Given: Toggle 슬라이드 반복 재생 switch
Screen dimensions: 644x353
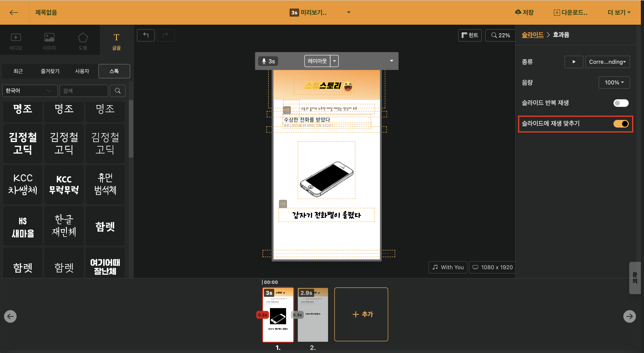Looking at the screenshot, I should click(x=621, y=103).
